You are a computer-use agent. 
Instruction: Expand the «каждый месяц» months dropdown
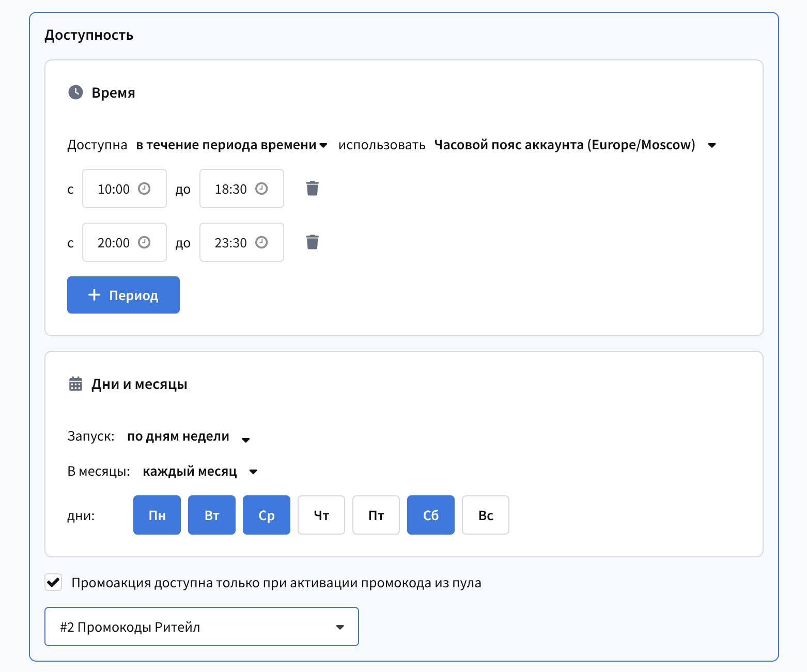[199, 472]
